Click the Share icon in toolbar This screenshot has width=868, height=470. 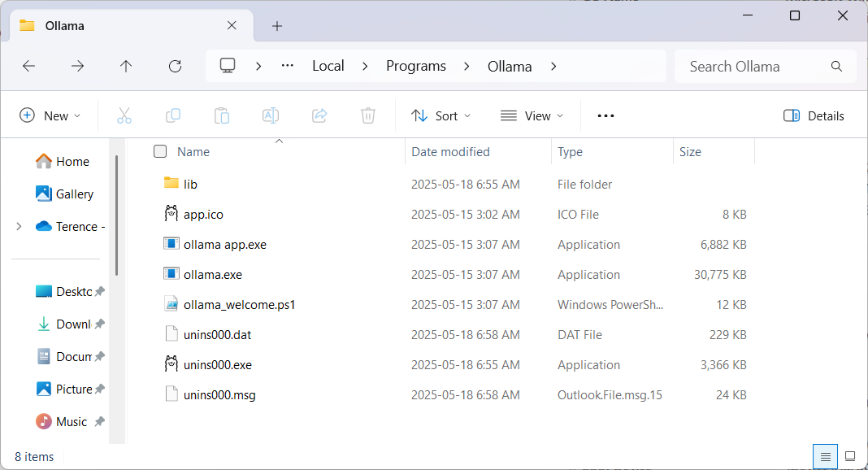point(319,115)
